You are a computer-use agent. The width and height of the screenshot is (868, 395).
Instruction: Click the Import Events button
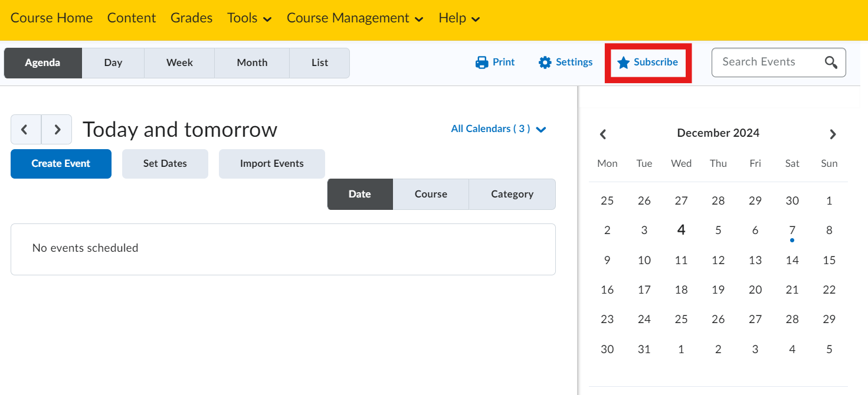point(272,164)
